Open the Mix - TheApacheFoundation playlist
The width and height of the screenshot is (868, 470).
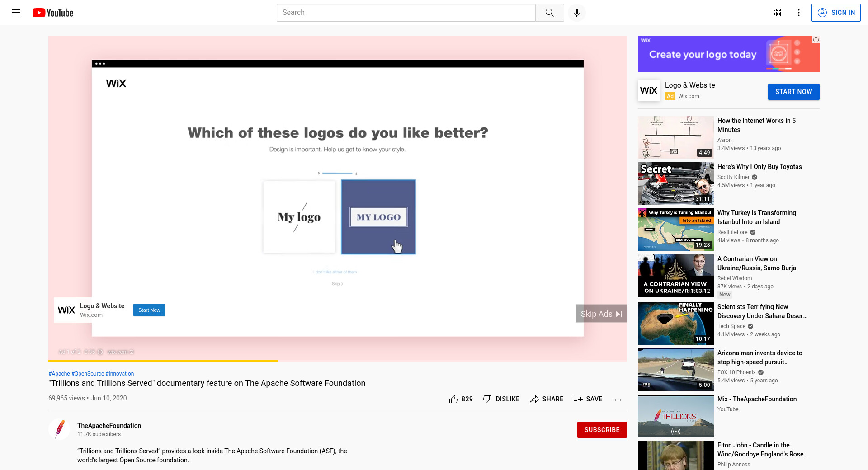coord(757,399)
